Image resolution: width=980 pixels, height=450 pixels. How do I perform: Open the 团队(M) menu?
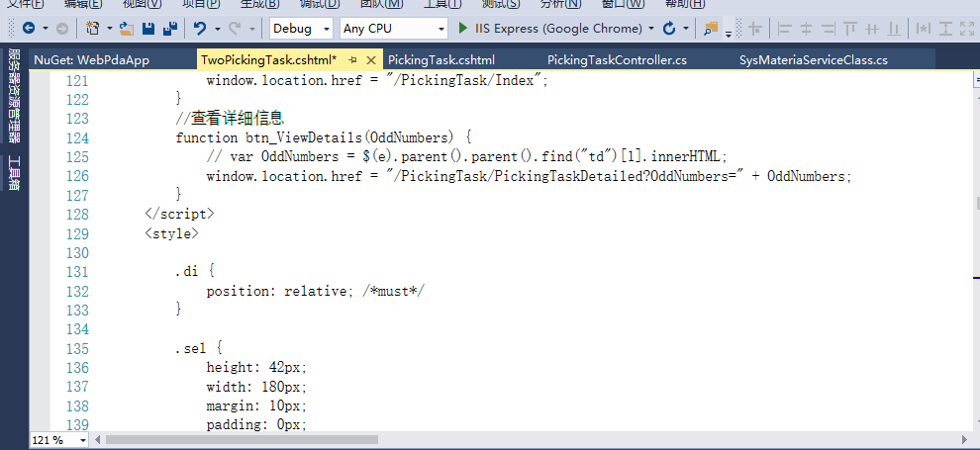[381, 4]
